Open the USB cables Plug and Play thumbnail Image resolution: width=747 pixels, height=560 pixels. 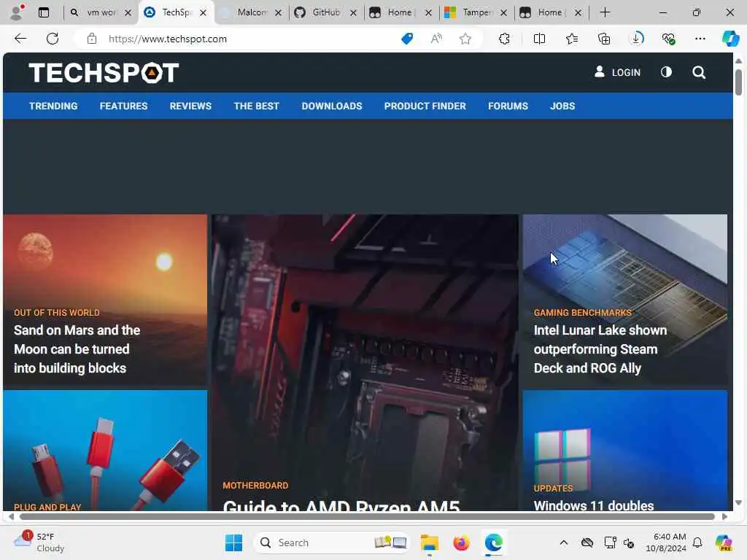pyautogui.click(x=105, y=451)
